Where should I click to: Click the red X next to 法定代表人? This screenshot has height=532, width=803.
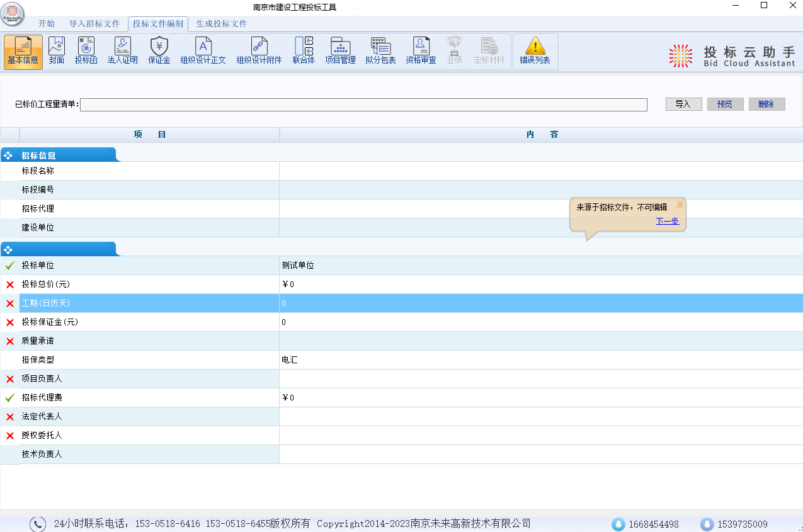pyautogui.click(x=10, y=417)
